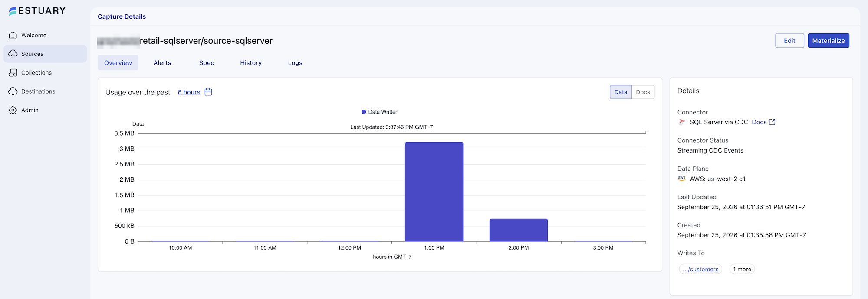This screenshot has width=868, height=299.
Task: Click the Materialize button
Action: [x=829, y=41]
